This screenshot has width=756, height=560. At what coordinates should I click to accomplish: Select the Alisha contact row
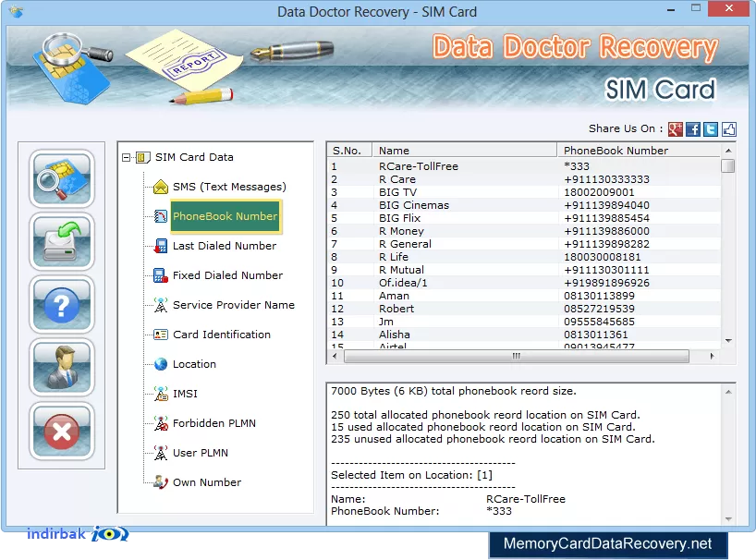click(x=524, y=335)
